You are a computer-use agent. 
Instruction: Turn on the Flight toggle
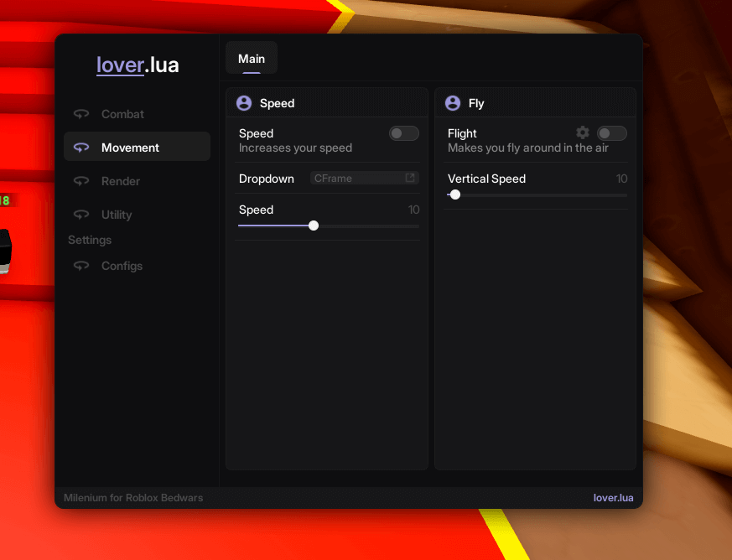click(611, 133)
